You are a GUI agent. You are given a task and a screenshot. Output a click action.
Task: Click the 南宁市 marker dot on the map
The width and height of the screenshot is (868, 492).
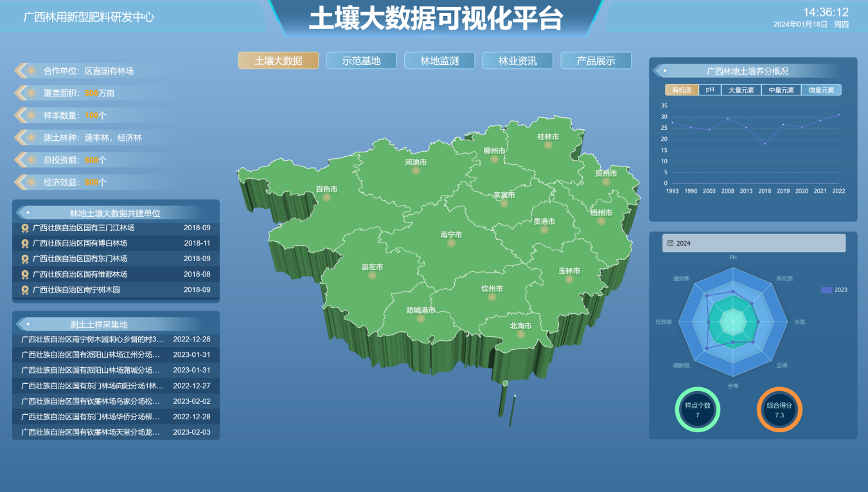click(x=451, y=243)
